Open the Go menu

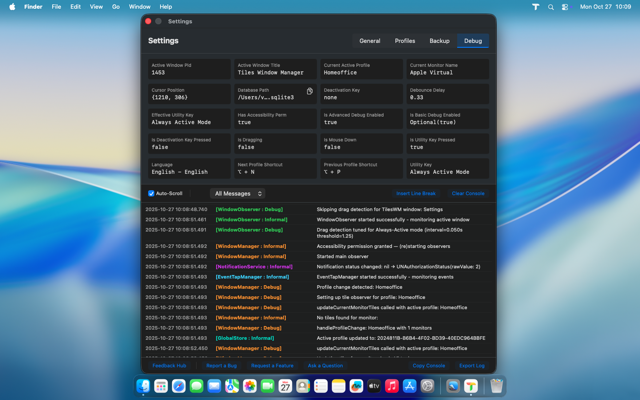coord(116,7)
